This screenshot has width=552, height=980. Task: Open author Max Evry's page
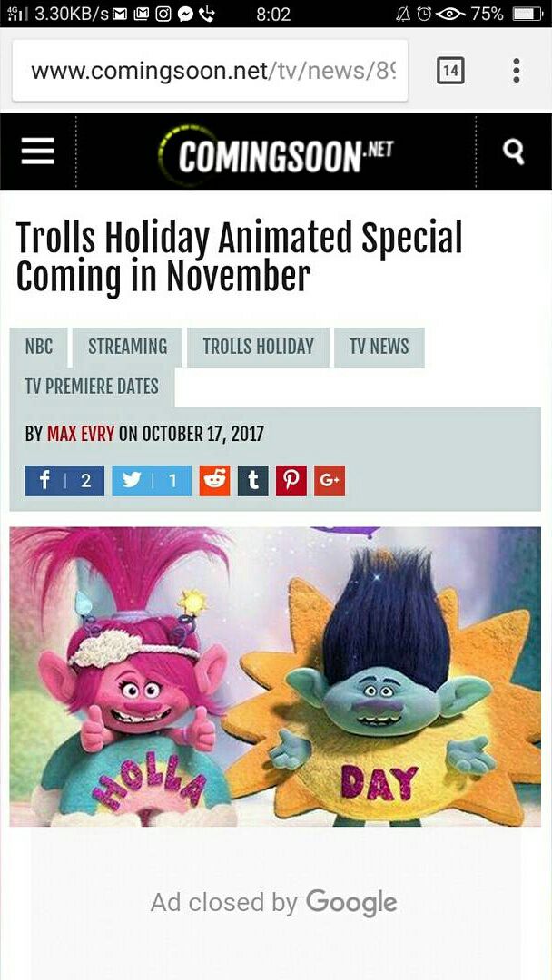pyautogui.click(x=81, y=434)
